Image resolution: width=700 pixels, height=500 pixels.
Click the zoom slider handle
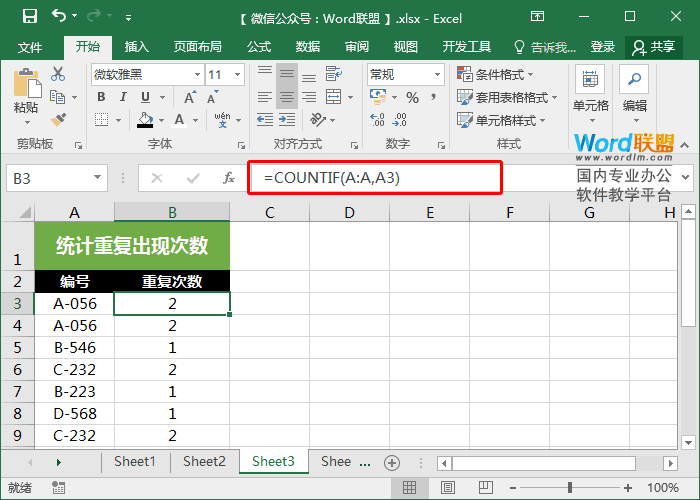[570, 488]
